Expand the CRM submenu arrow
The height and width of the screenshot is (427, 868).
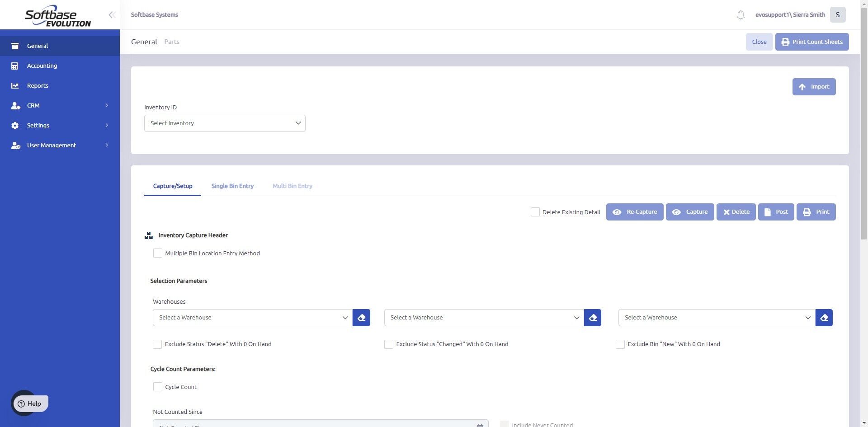[107, 106]
